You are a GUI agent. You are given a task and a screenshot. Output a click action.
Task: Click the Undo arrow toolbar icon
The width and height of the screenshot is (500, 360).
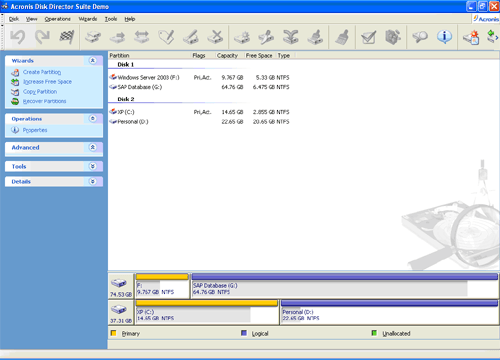tap(18, 37)
